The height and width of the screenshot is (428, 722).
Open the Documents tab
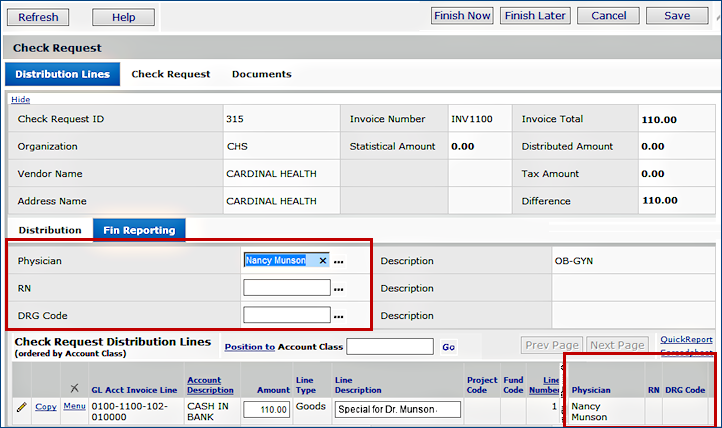pyautogui.click(x=262, y=74)
